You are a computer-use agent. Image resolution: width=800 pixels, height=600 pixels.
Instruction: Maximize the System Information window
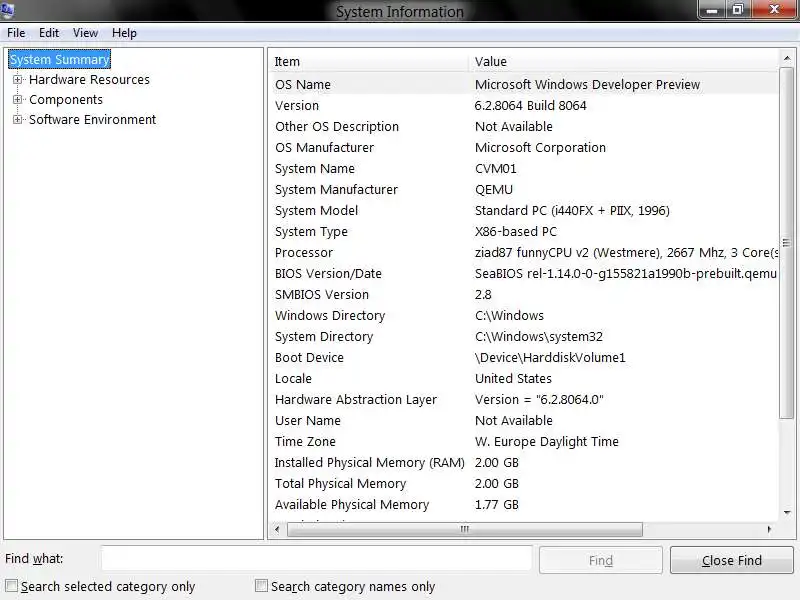coord(738,10)
